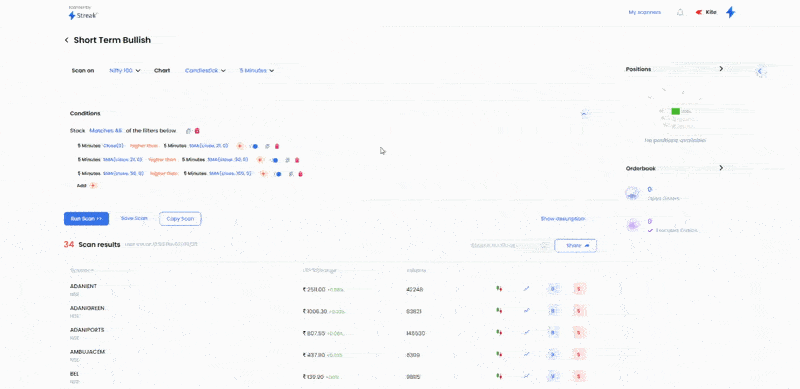Click the red Sell button for ADANIPORTS
This screenshot has height=389, width=800.
click(580, 332)
